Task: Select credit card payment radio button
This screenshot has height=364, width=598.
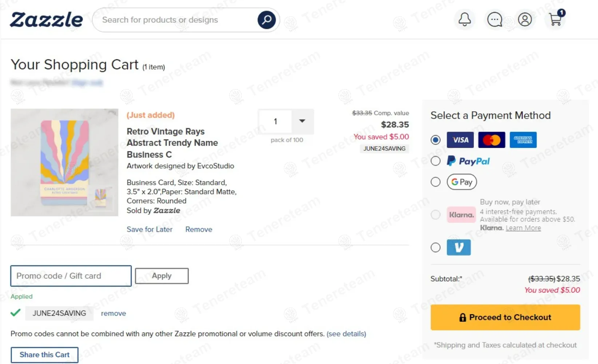Action: coord(436,140)
